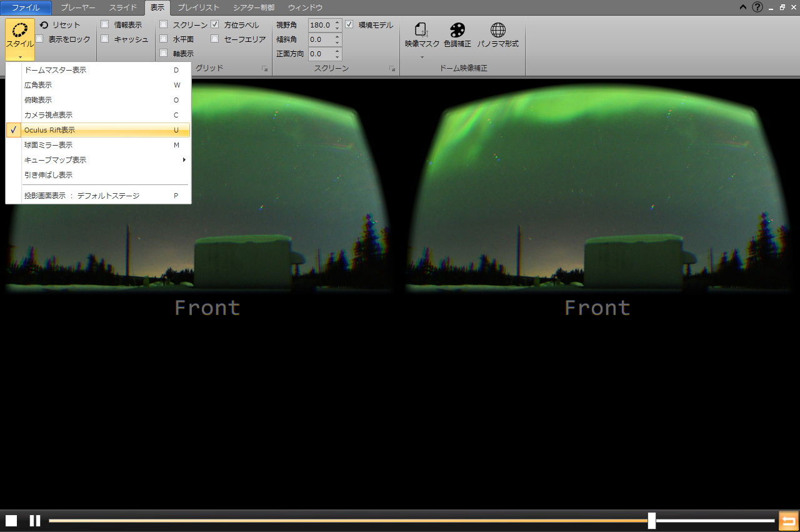This screenshot has width=800, height=532.
Task: Collapse the ribbon with the chevron
Action: 742,8
